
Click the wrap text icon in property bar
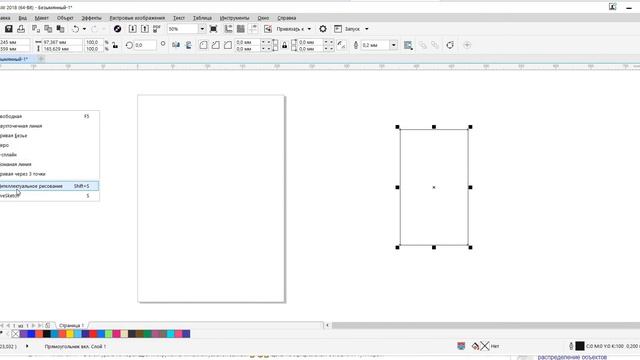408,45
